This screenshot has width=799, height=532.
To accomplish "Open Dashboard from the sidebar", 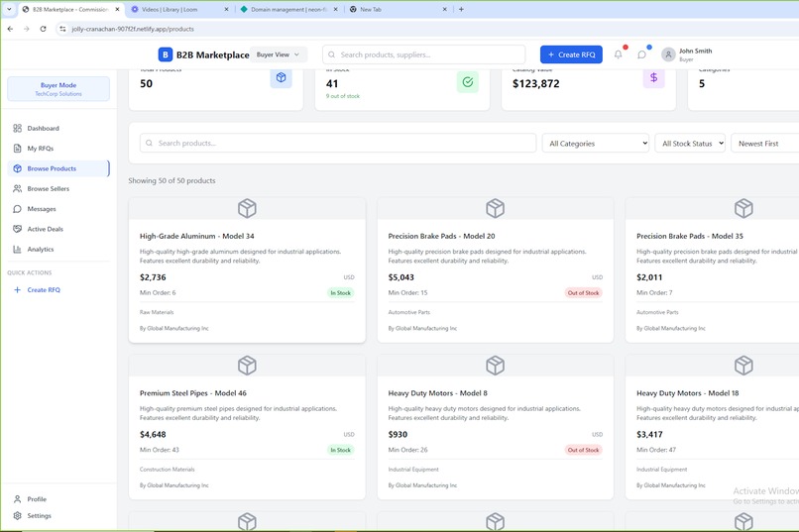I will pos(58,128).
